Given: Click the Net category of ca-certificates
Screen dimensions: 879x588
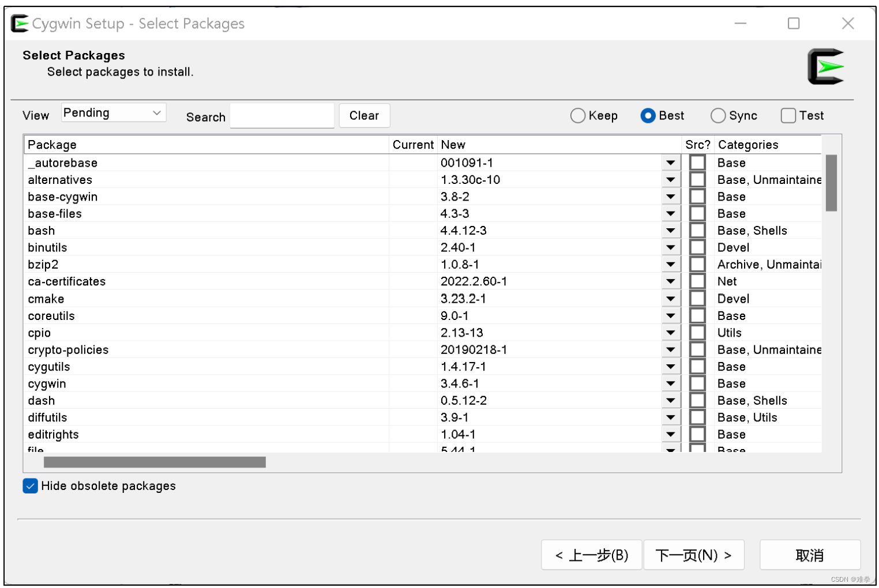Looking at the screenshot, I should click(727, 281).
